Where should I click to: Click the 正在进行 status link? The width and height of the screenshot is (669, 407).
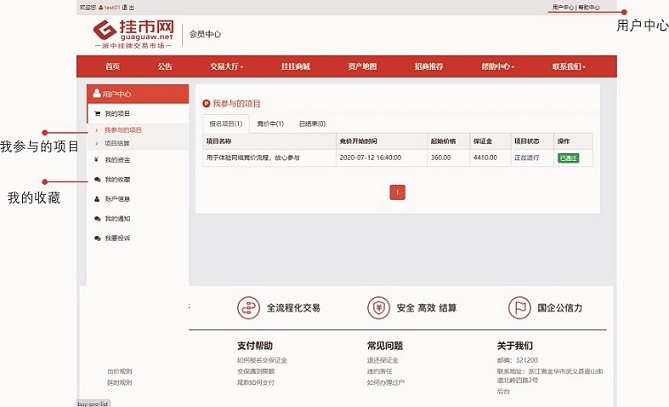[x=526, y=158]
